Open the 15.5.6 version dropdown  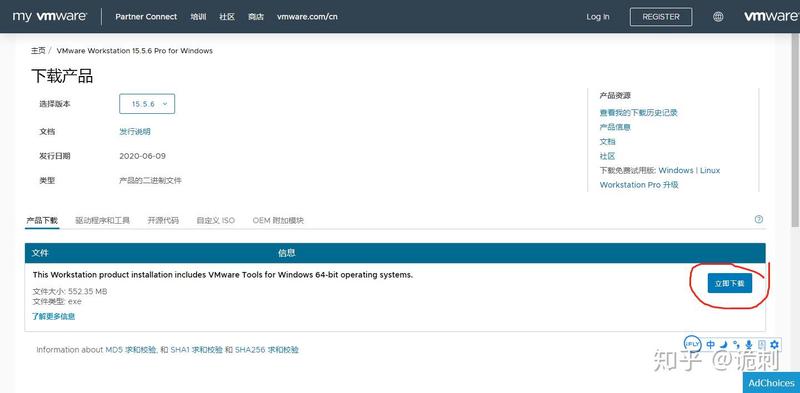147,104
